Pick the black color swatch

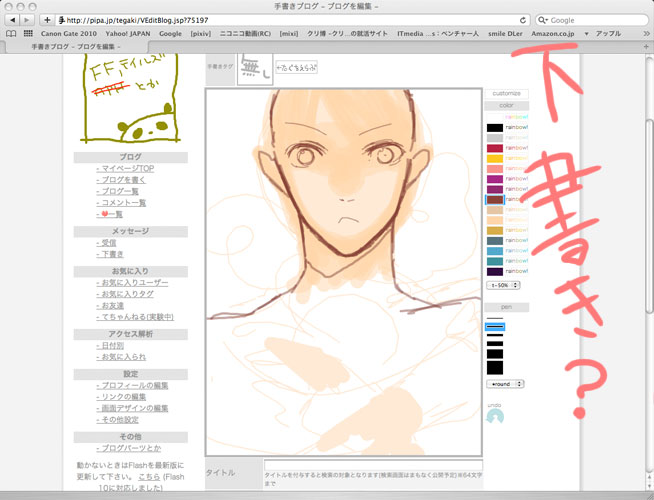click(495, 127)
